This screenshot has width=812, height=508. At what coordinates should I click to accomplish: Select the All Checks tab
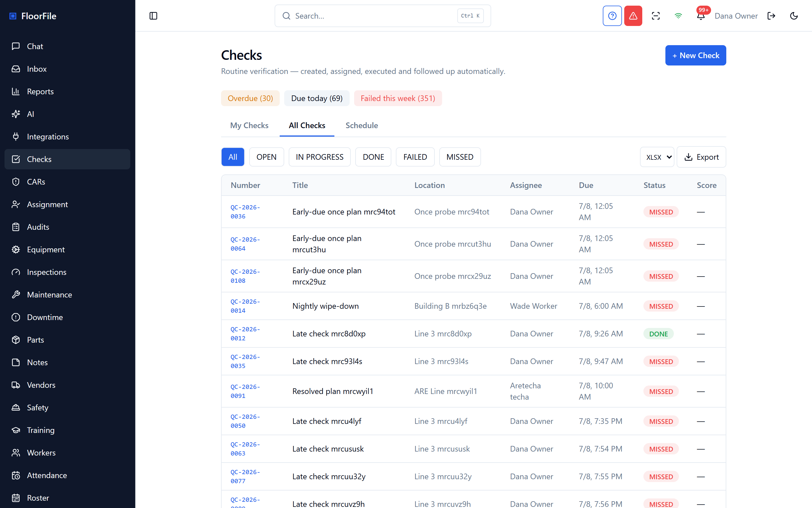[307, 125]
